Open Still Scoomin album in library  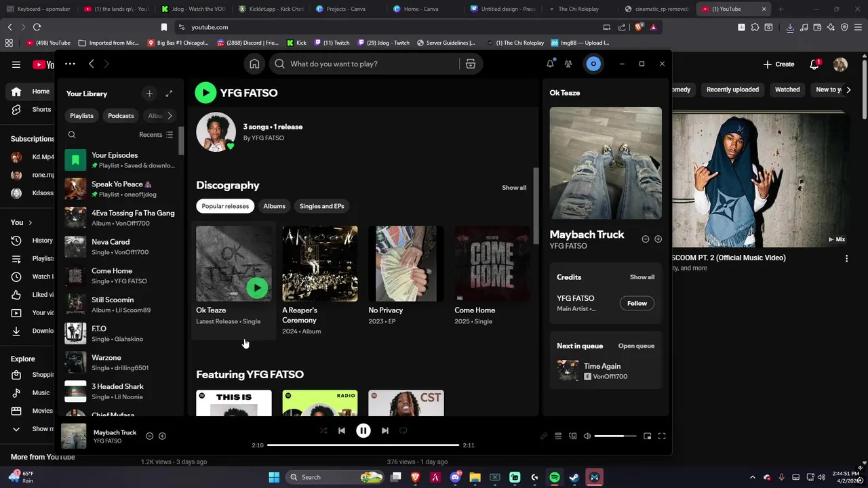(x=120, y=304)
